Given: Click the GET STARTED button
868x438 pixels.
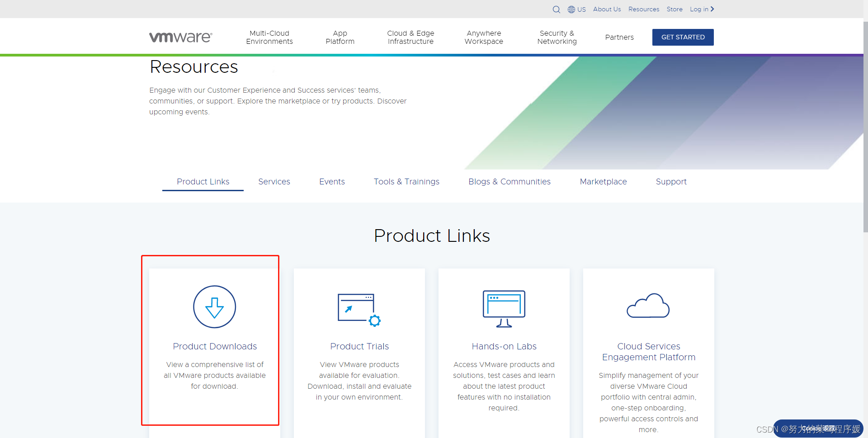Looking at the screenshot, I should 683,37.
